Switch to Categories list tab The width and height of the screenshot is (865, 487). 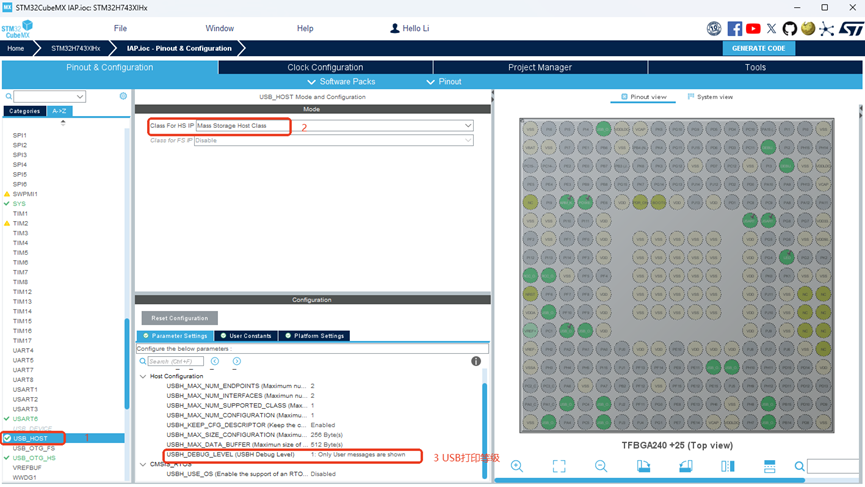(x=24, y=111)
